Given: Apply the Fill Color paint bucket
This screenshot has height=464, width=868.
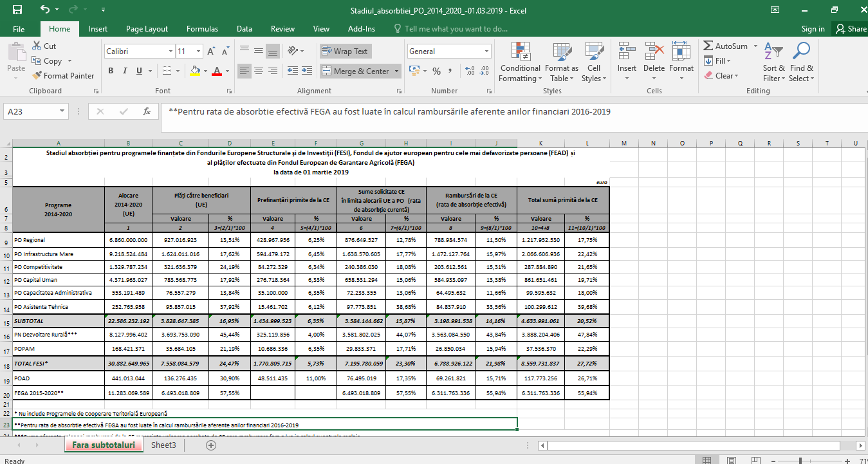Looking at the screenshot, I should [x=196, y=71].
